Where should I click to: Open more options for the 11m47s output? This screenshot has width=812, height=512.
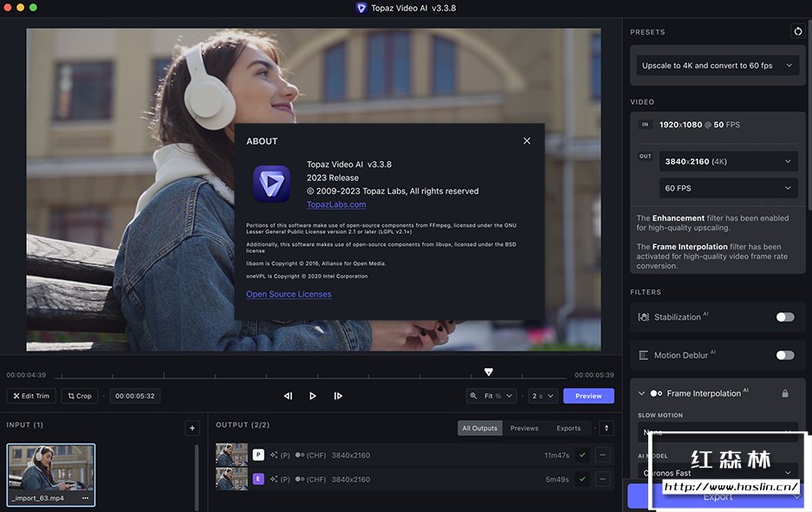tap(603, 455)
